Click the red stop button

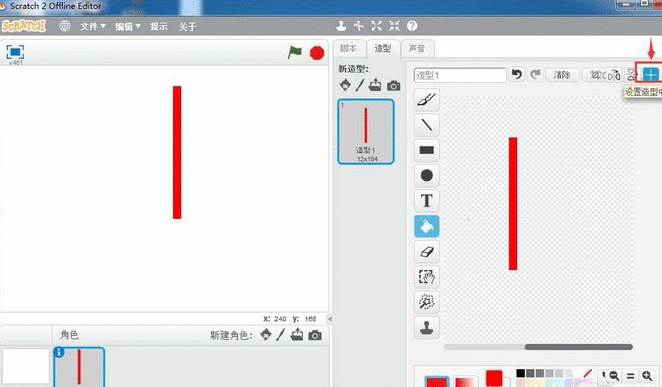(317, 53)
